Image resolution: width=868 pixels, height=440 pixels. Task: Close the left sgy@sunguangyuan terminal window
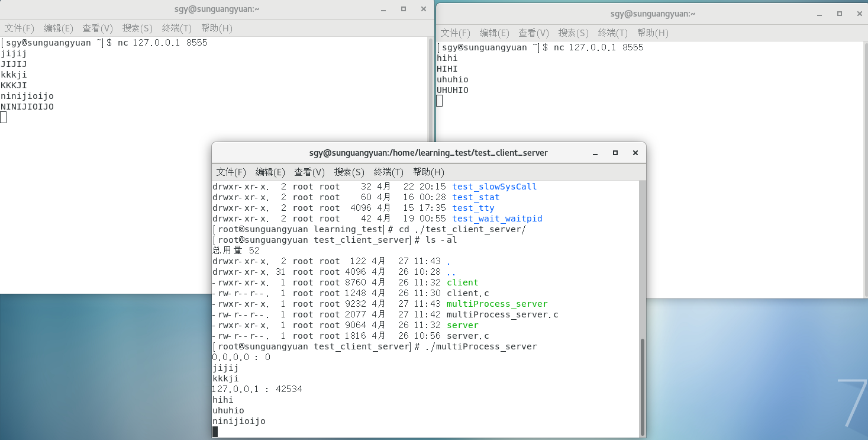click(424, 9)
